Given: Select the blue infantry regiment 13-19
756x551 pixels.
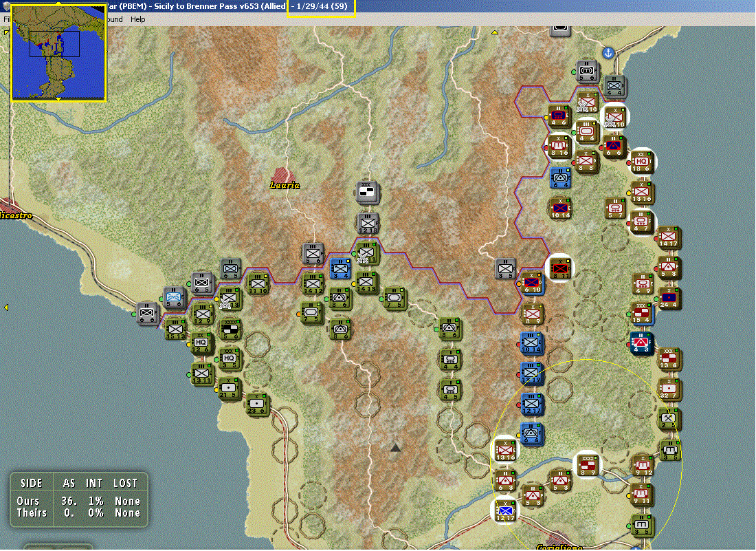Looking at the screenshot, I should click(532, 374).
